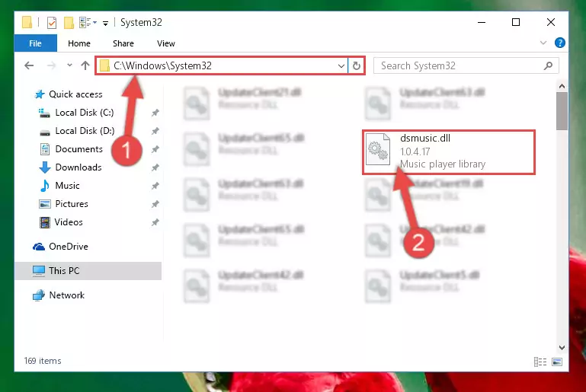The image size is (586, 392).
Task: Open Customize Quick Access Toolbar dropdown
Action: (x=106, y=24)
